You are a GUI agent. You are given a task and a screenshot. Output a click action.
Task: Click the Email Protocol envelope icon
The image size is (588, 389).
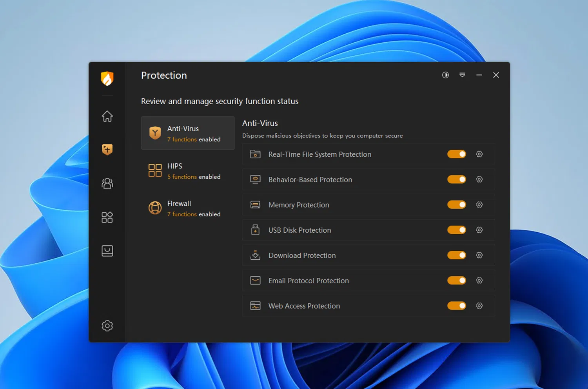click(x=255, y=280)
